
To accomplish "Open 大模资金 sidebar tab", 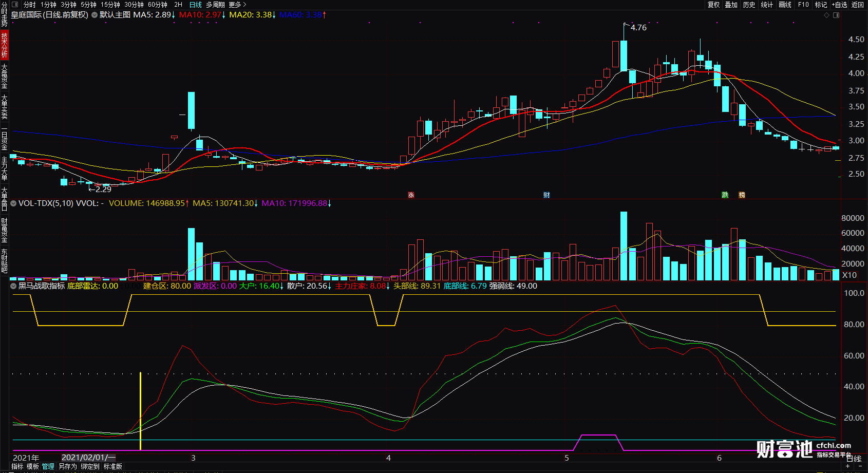I will click(x=4, y=76).
